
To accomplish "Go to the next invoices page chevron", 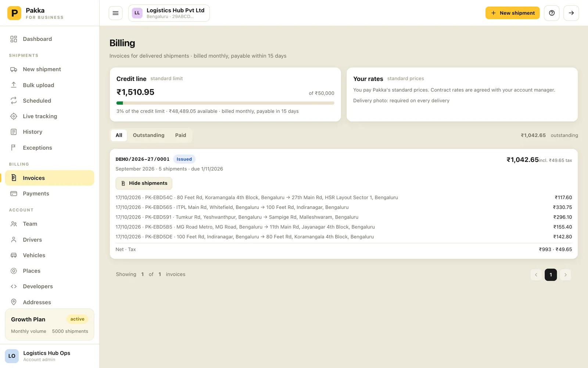I will (x=565, y=275).
